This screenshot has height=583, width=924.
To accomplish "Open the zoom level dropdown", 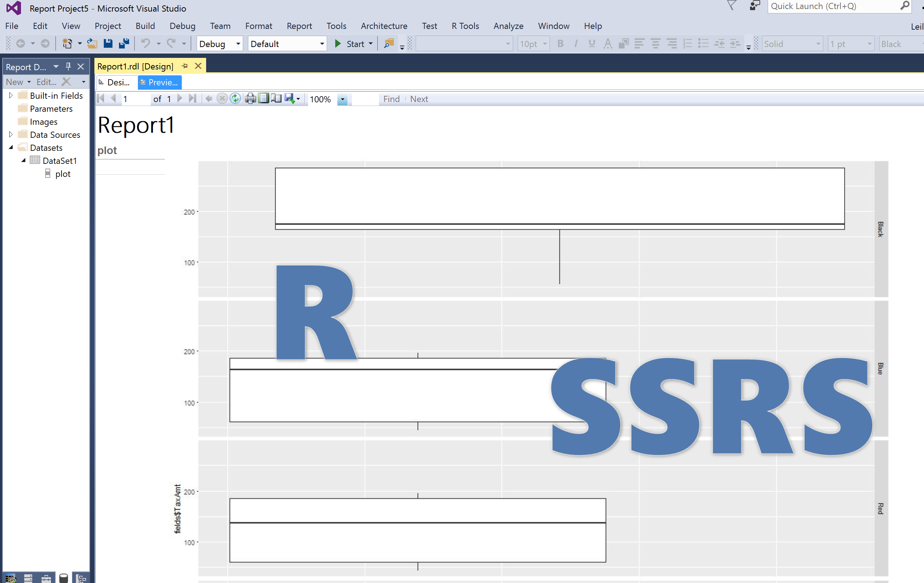I will point(342,99).
